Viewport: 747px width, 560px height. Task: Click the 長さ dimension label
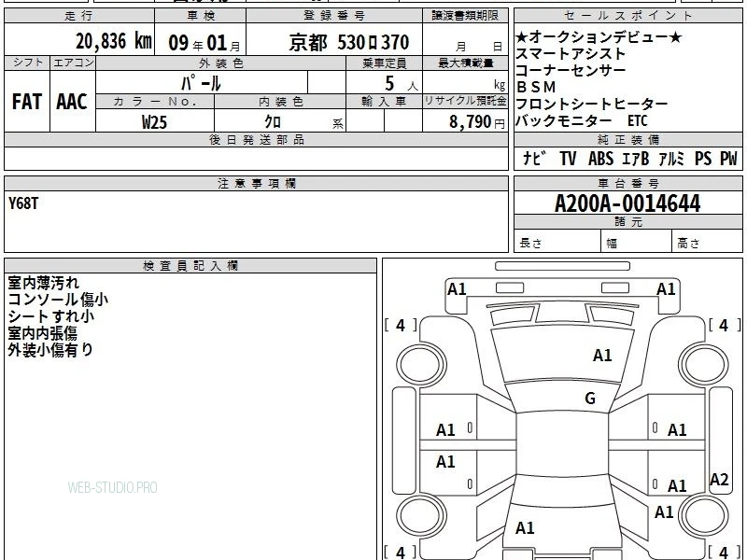[530, 244]
